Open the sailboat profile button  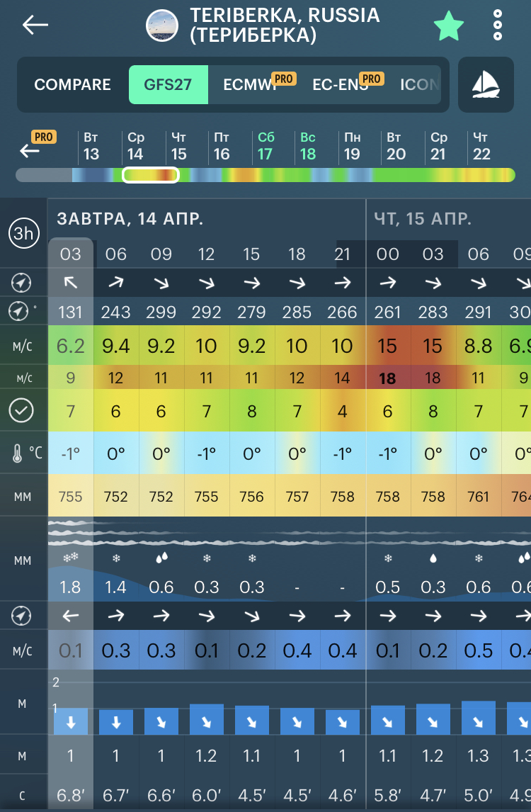[x=486, y=85]
